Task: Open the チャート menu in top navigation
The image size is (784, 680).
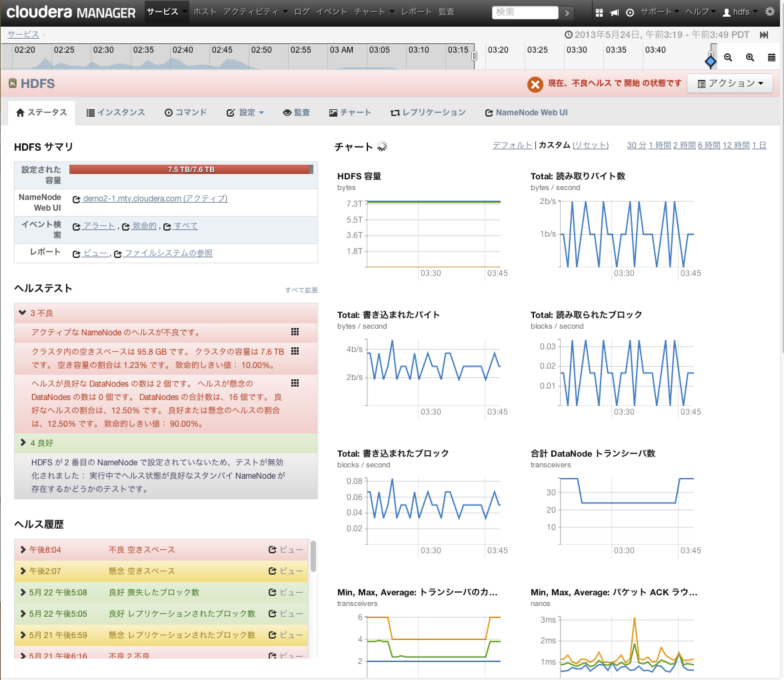Action: coord(374,11)
